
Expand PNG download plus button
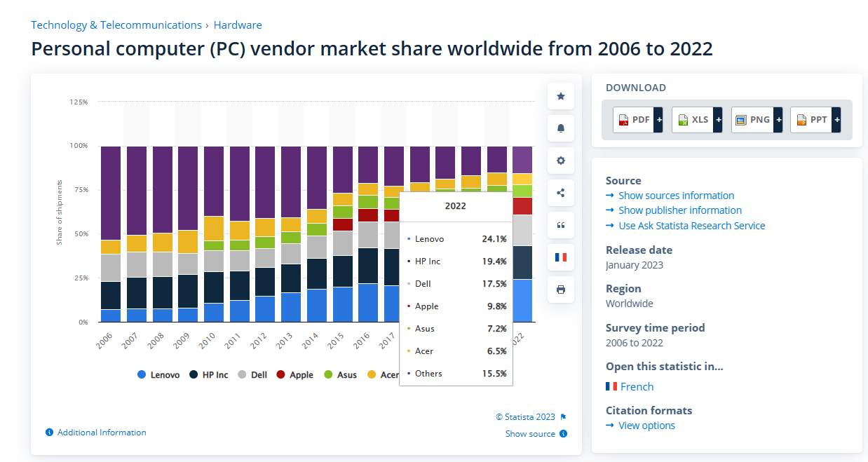[x=777, y=120]
